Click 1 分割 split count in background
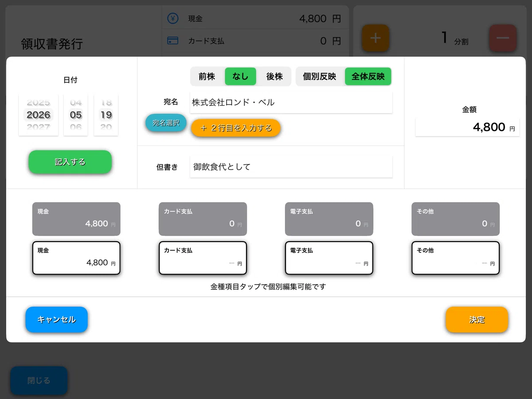This screenshot has width=532, height=399. click(x=455, y=39)
